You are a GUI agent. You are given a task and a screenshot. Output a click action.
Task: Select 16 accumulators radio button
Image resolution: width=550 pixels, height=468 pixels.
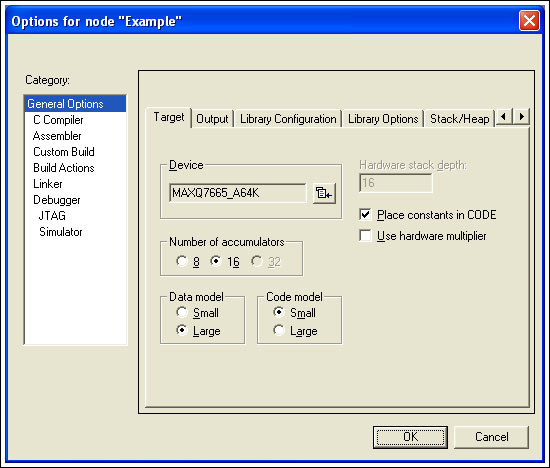click(216, 261)
